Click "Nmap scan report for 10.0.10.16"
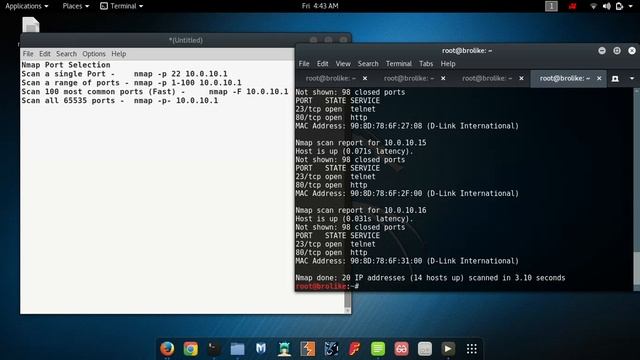The width and height of the screenshot is (640, 360). coord(361,210)
